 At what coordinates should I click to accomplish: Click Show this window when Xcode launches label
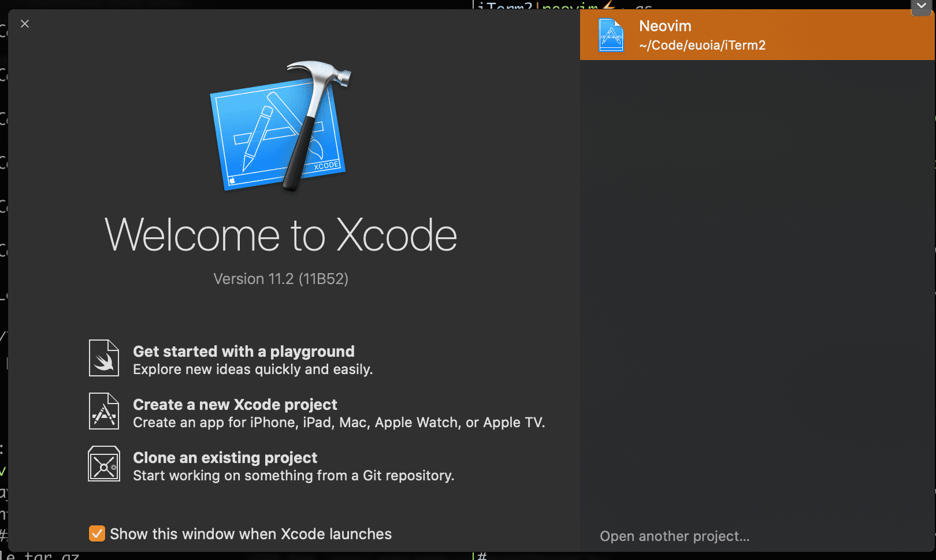251,534
